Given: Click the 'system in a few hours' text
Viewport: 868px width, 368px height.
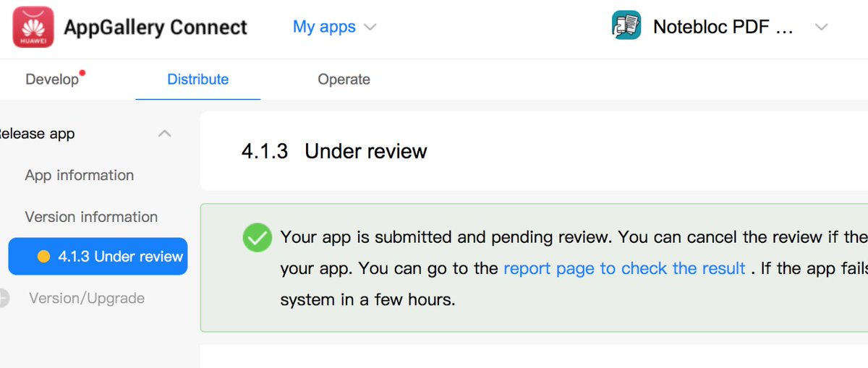Looking at the screenshot, I should tap(367, 299).
